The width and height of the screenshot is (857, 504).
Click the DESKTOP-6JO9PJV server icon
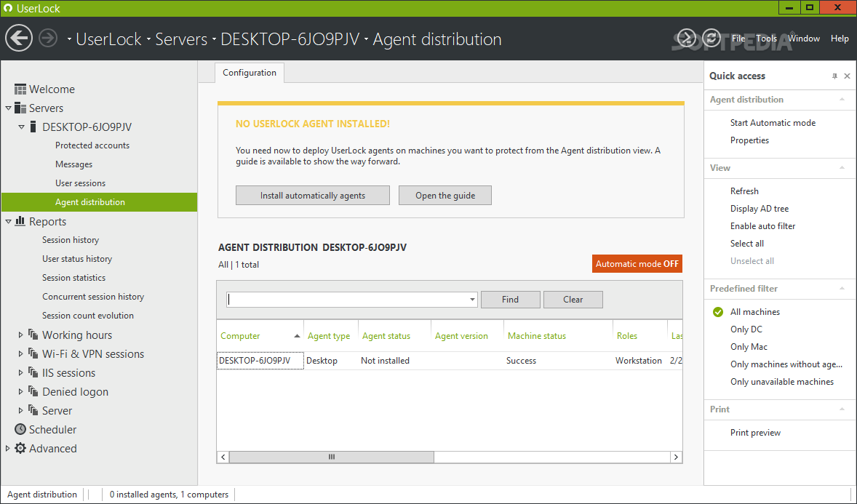[x=33, y=127]
